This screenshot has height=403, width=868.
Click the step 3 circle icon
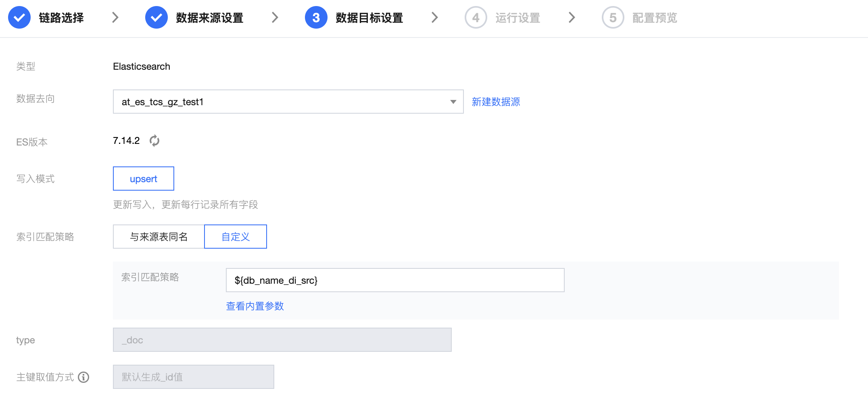tap(316, 18)
